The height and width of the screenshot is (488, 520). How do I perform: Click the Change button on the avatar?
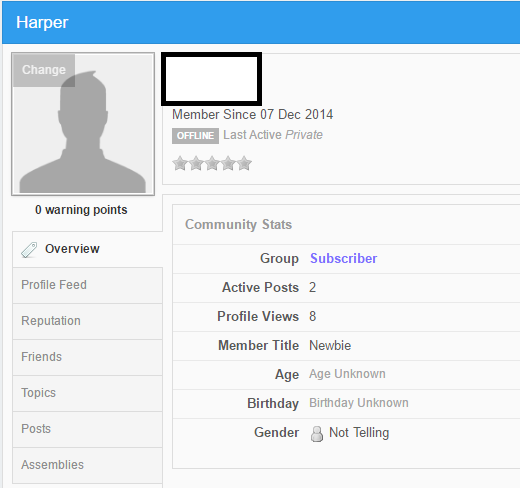pyautogui.click(x=44, y=70)
